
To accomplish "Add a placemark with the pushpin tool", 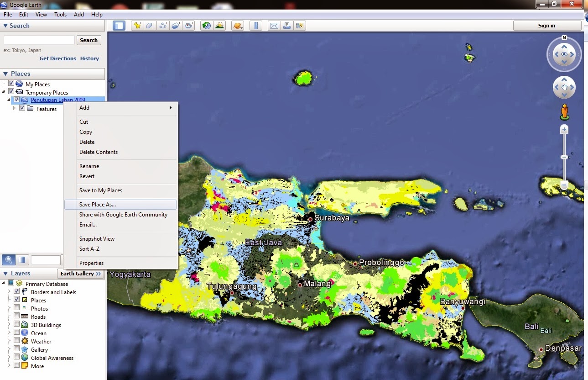I will (137, 26).
